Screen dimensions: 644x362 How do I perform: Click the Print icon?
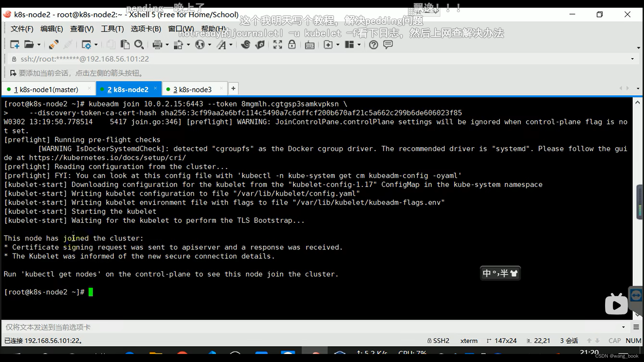click(157, 45)
